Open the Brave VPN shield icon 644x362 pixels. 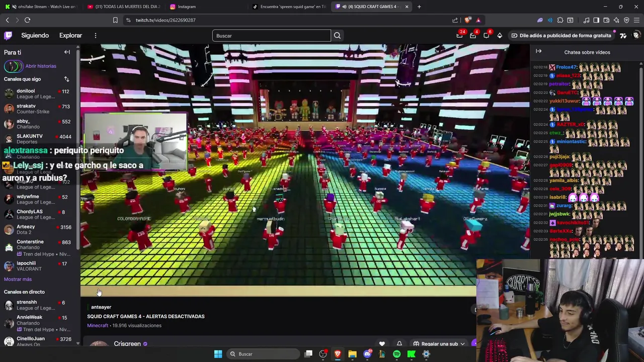[x=626, y=20]
